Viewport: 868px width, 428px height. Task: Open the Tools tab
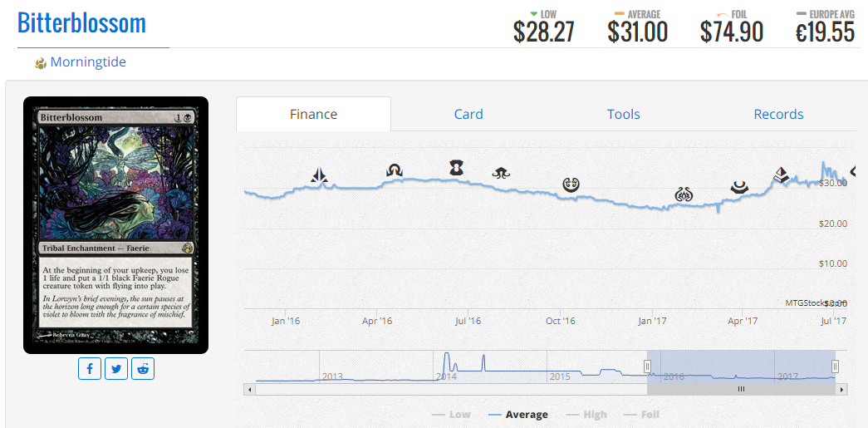pyautogui.click(x=623, y=115)
